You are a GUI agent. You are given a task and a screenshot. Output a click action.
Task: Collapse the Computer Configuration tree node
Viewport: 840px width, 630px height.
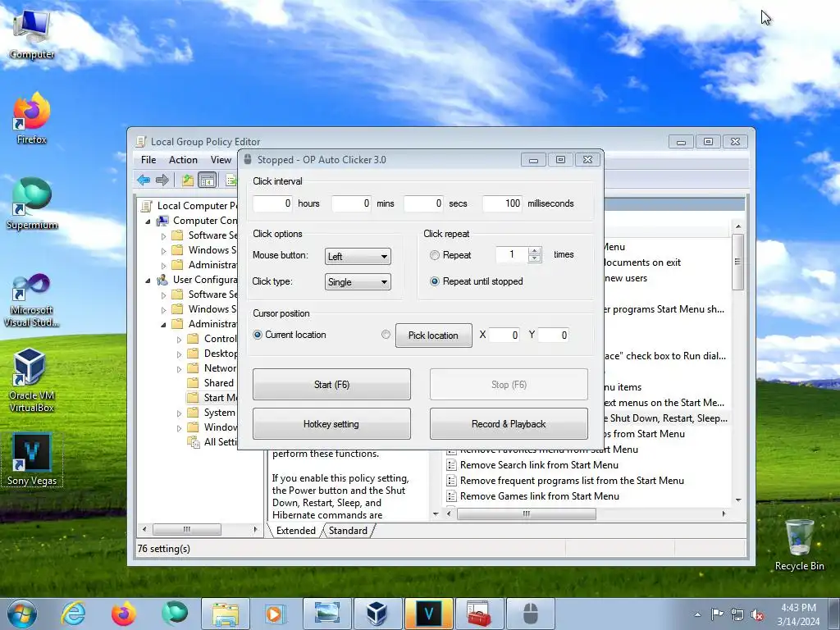coord(148,221)
